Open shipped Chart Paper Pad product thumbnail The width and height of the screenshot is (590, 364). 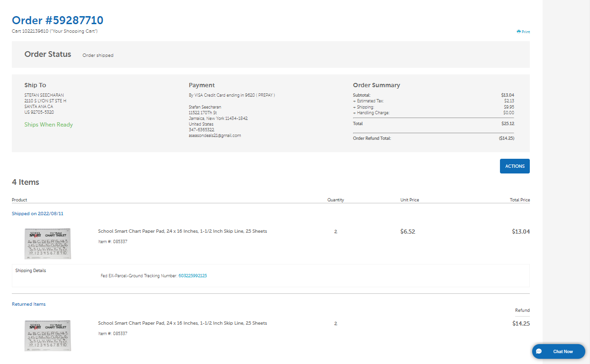tap(47, 244)
